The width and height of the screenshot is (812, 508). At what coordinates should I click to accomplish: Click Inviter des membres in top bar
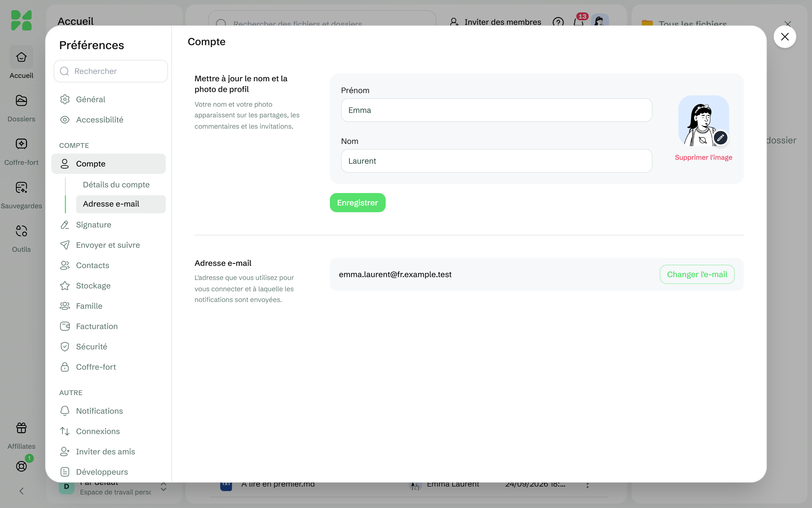pyautogui.click(x=495, y=22)
